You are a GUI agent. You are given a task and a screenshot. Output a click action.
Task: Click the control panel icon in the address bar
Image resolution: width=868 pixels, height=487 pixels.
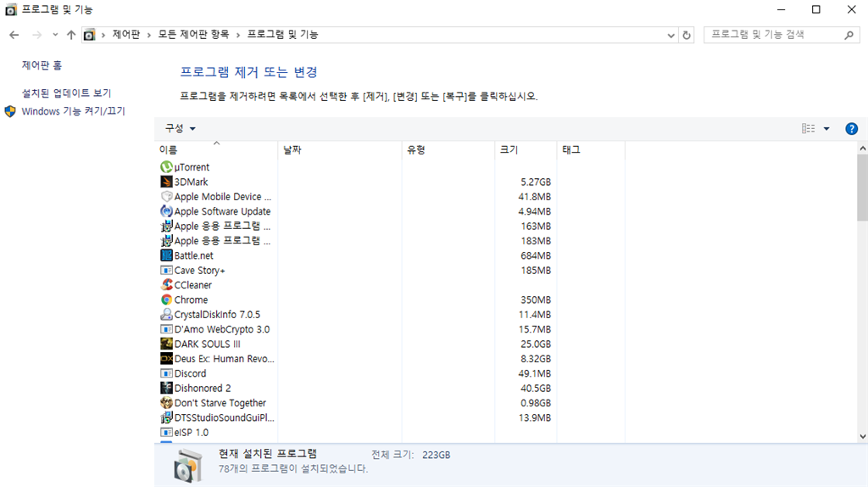[x=89, y=35]
